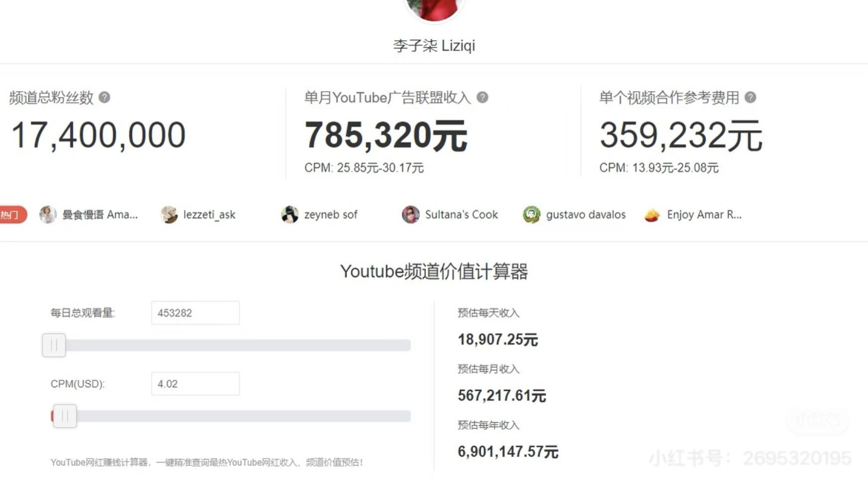Open lezzeti_ask channel avatar

point(169,215)
